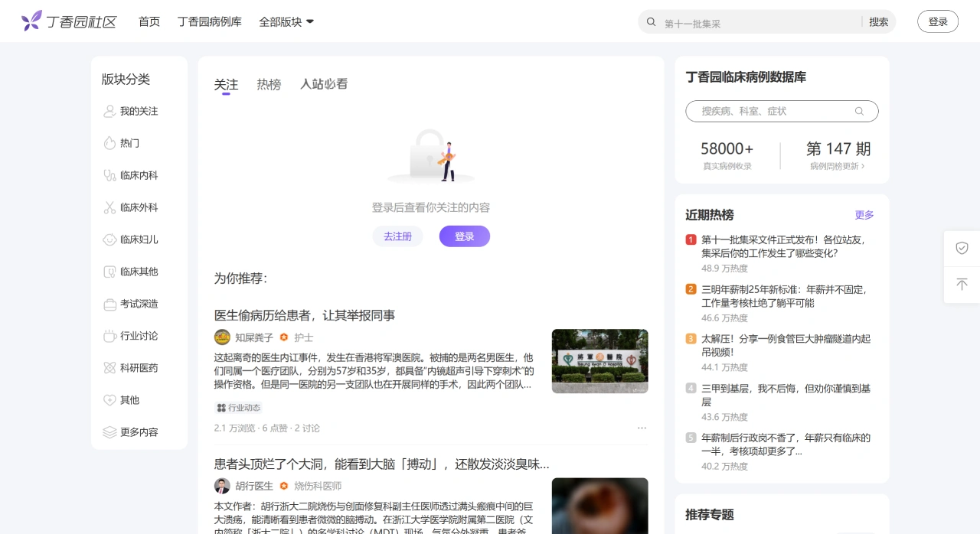Click the 登录 button in top right
The image size is (980, 534).
pos(938,21)
